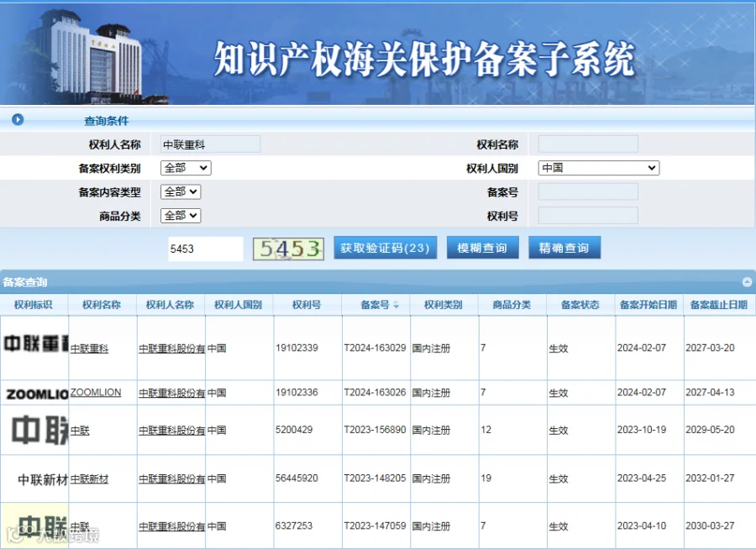Image resolution: width=756 pixels, height=549 pixels.
Task: Focus the 权利人名称 field containing 中联重科
Action: pos(211,144)
